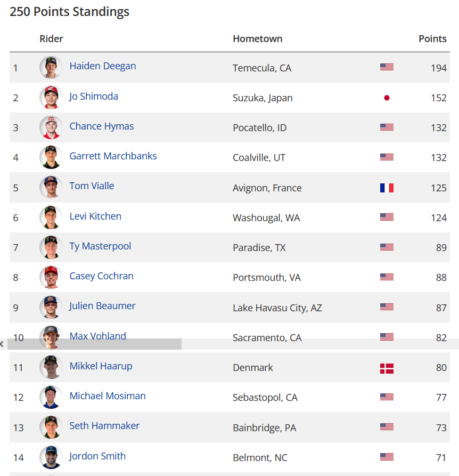Open Chance Hymas rider profile link

[x=102, y=126]
